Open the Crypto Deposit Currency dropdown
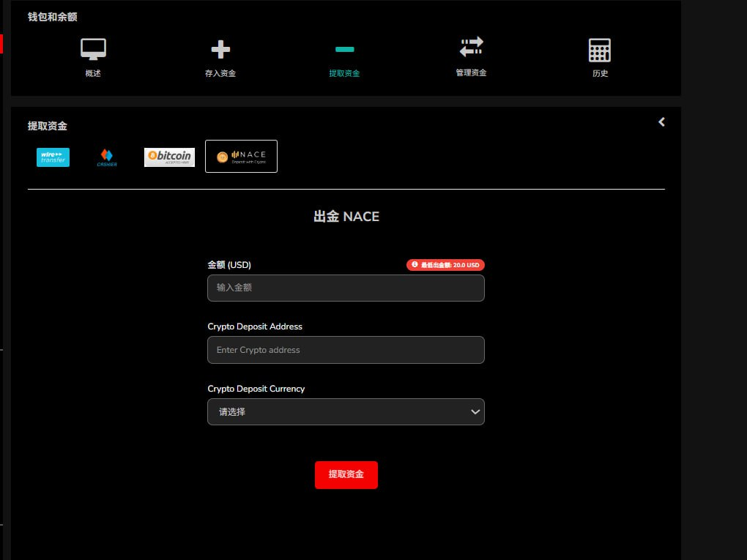 (x=346, y=412)
